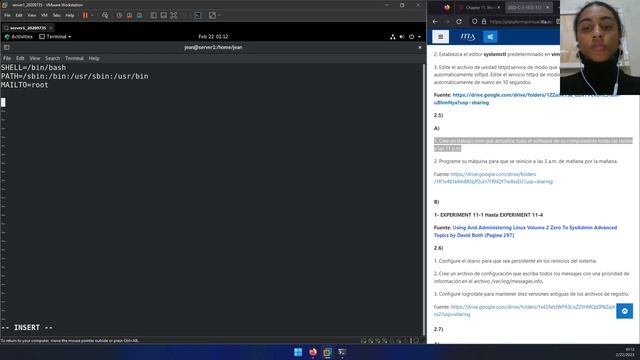Open the snapshot manager icon in VMware toolbar
The width and height of the screenshot is (640, 360).
(140, 15)
